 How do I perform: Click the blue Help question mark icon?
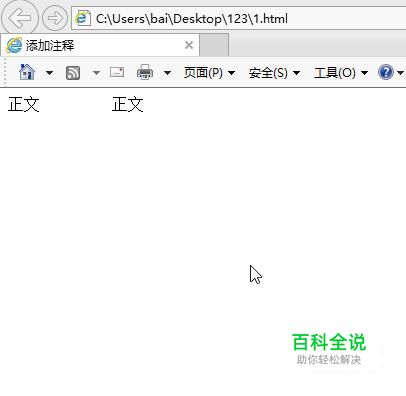coord(386,72)
